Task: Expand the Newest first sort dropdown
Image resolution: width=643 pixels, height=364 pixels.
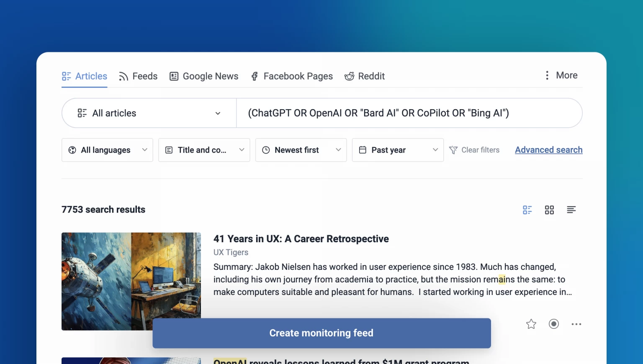Action: (x=301, y=150)
